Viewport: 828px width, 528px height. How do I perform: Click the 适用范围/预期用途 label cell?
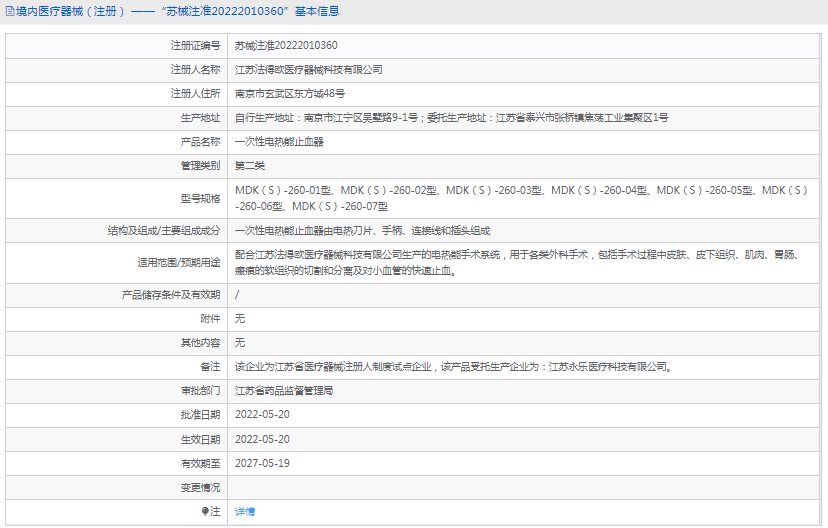click(x=117, y=263)
